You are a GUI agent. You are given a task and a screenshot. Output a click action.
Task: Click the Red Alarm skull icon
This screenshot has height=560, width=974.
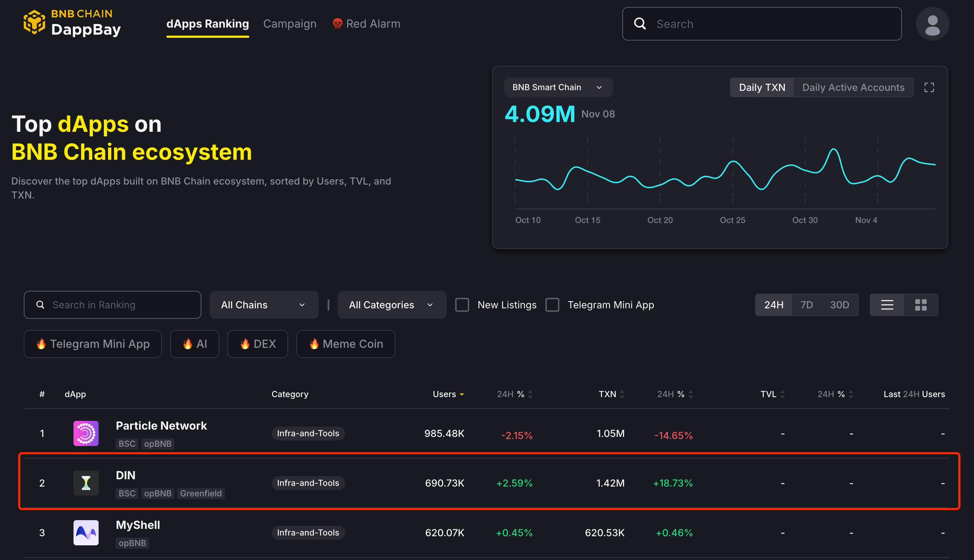[337, 24]
